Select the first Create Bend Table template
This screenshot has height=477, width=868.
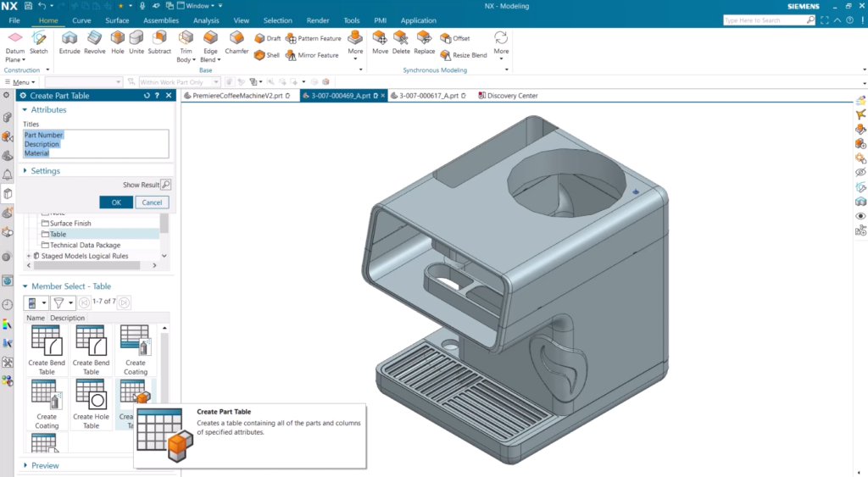click(x=47, y=350)
